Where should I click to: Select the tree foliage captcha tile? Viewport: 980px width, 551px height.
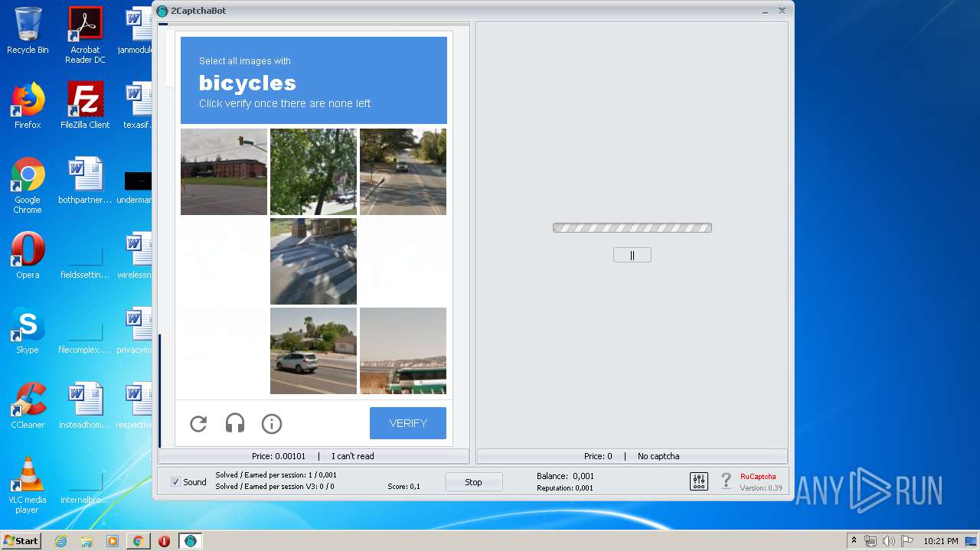click(313, 171)
